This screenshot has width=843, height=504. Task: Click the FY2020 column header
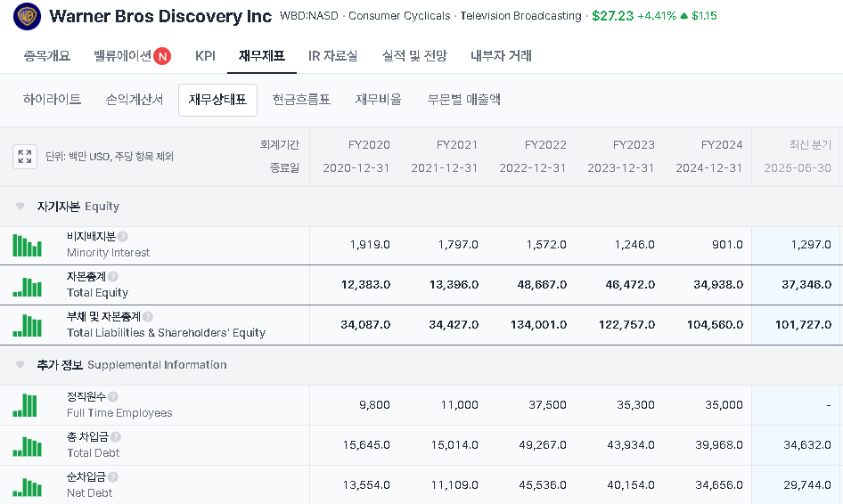click(369, 145)
